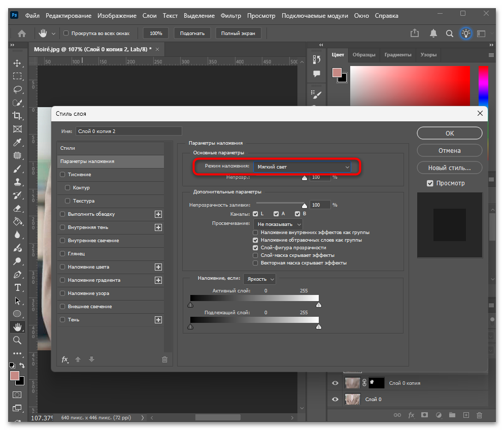Select the Rectangular Marquee tool
The image size is (504, 430).
[x=17, y=76]
